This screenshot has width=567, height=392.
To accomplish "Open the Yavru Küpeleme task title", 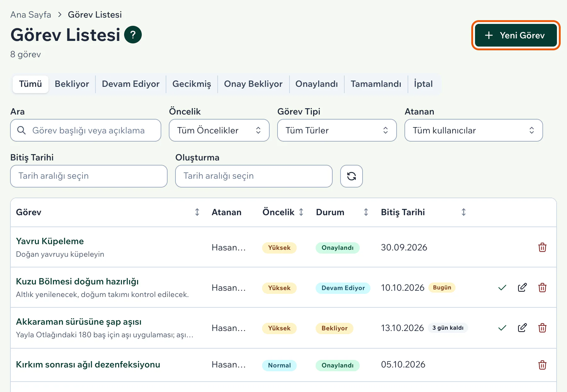I will 50,241.
